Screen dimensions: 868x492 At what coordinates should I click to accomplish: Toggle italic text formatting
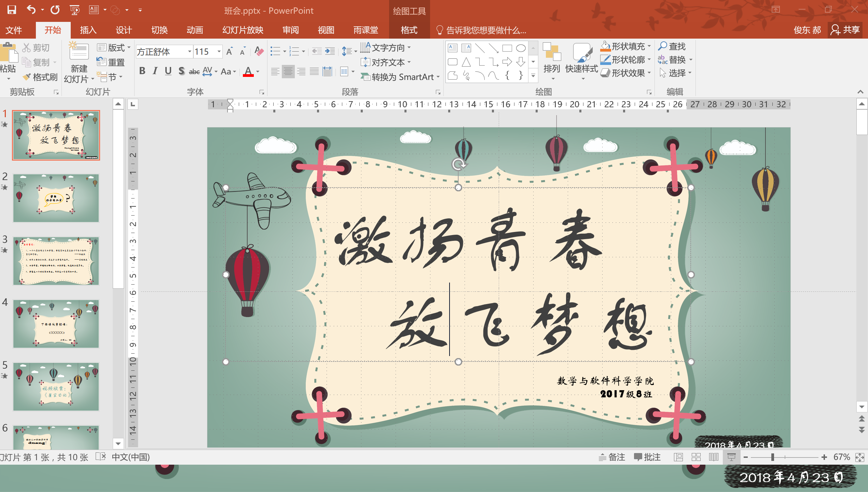click(155, 71)
